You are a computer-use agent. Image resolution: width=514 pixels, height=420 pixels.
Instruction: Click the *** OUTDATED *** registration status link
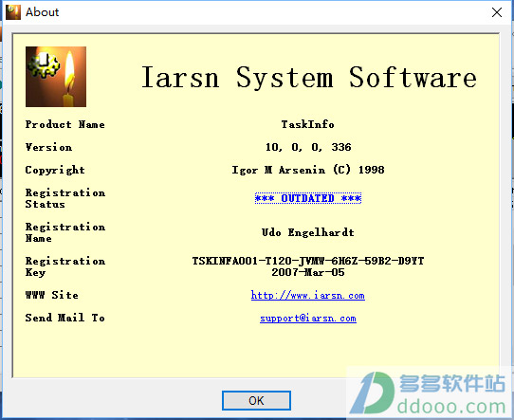coord(308,198)
